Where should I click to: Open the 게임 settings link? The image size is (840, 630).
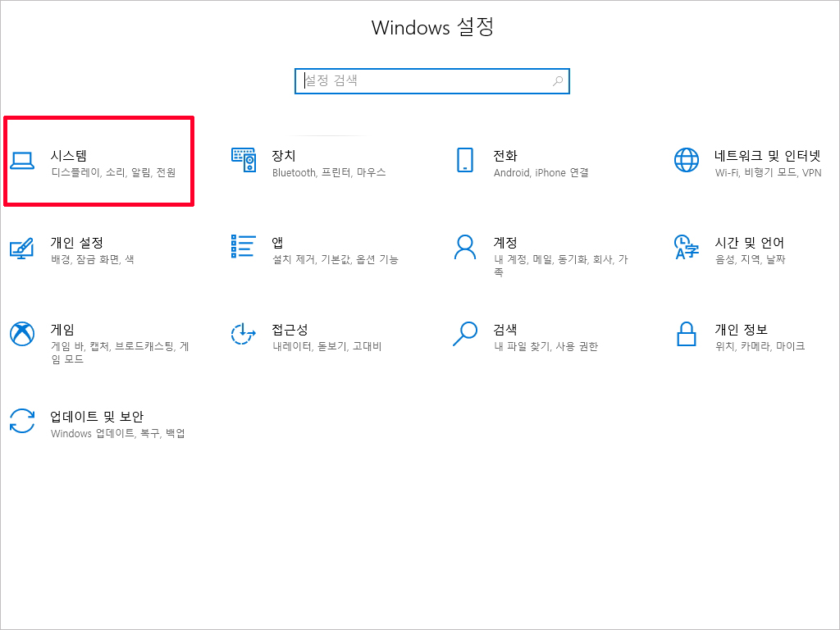[x=62, y=330]
